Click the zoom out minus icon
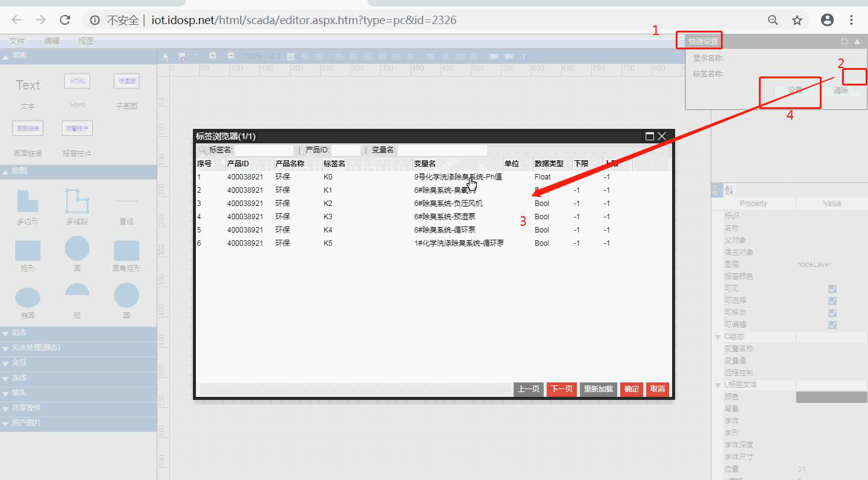 pyautogui.click(x=231, y=56)
